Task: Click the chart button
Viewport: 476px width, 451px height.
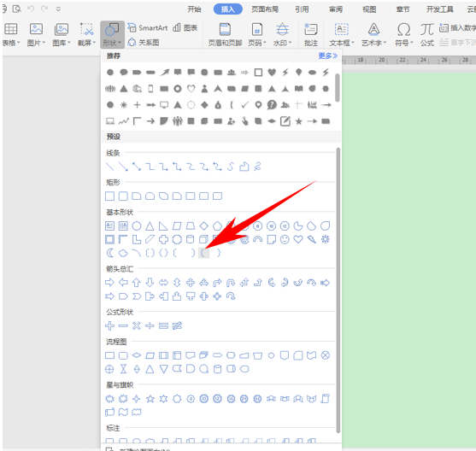Action: (185, 28)
